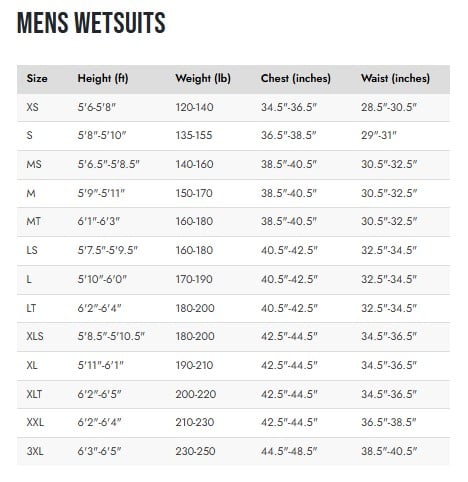This screenshot has width=468, height=482.
Task: Select the Size column header
Action: 37,78
